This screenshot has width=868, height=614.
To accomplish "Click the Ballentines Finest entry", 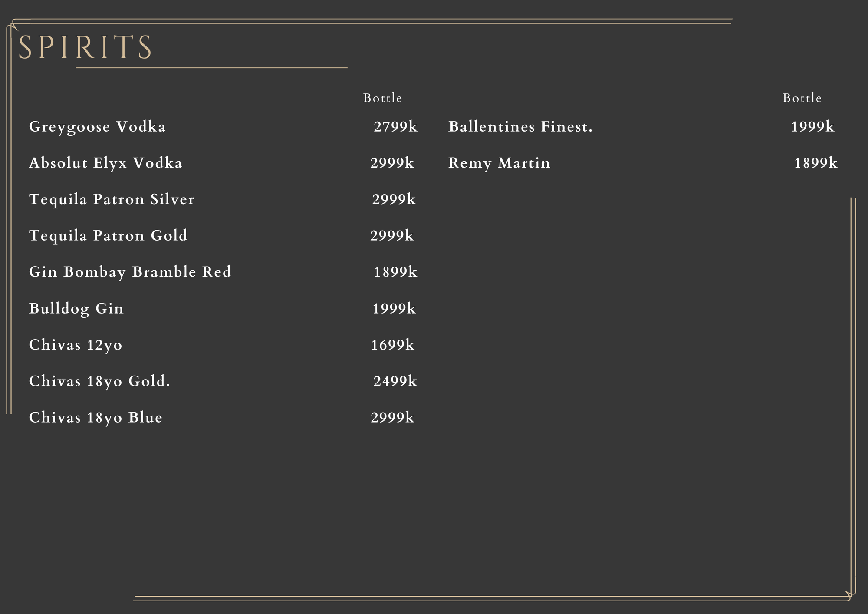I will pos(520,127).
